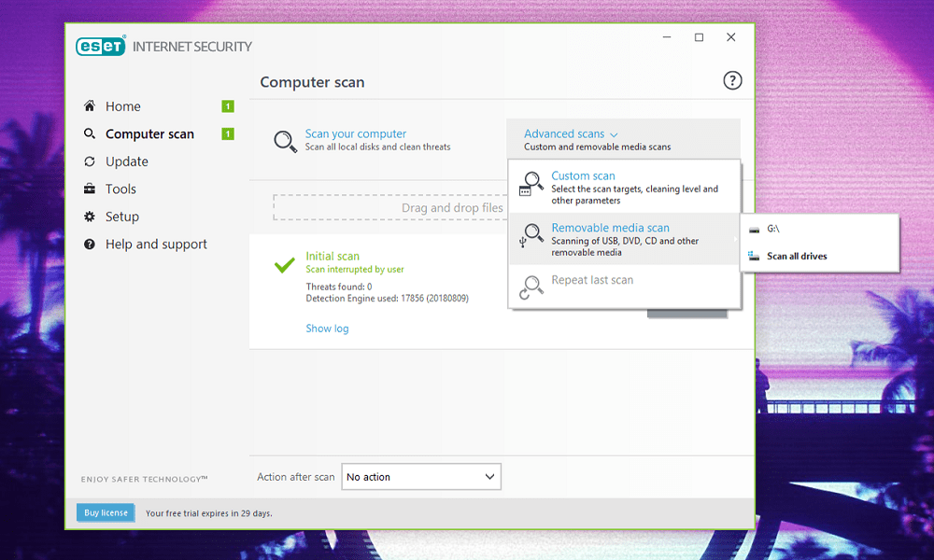Open the Action after scan dropdown

click(421, 477)
